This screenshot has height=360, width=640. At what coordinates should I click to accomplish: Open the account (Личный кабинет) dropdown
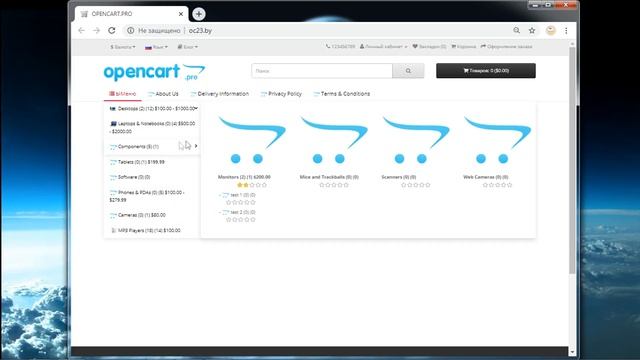coord(384,47)
